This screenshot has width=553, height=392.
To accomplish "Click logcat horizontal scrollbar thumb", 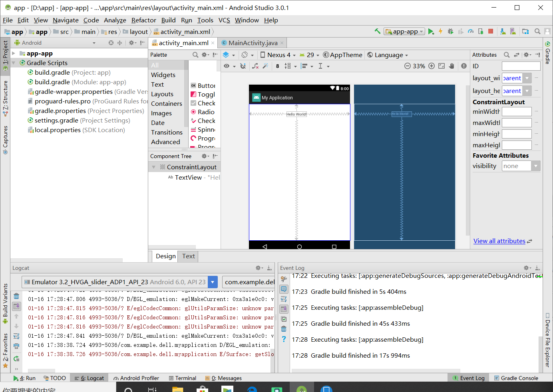I will [42, 371].
